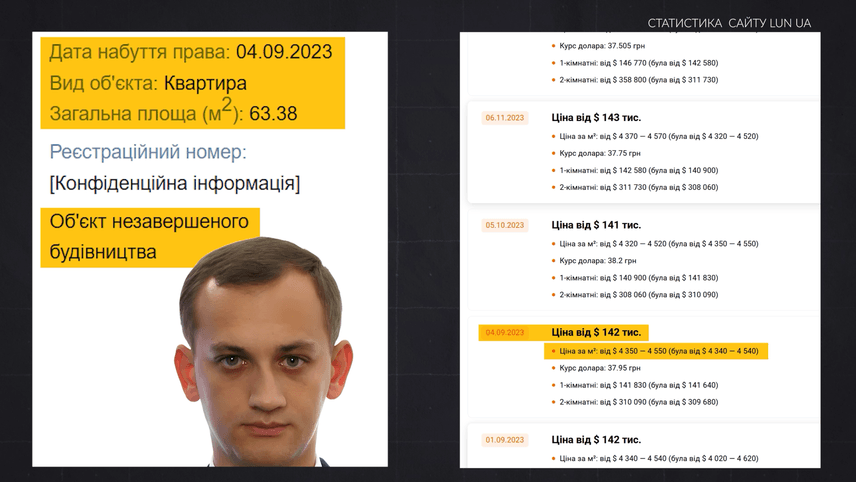Select the 2-кімнатні from $ 358 800 line
The width and height of the screenshot is (856, 482).
[x=638, y=79]
